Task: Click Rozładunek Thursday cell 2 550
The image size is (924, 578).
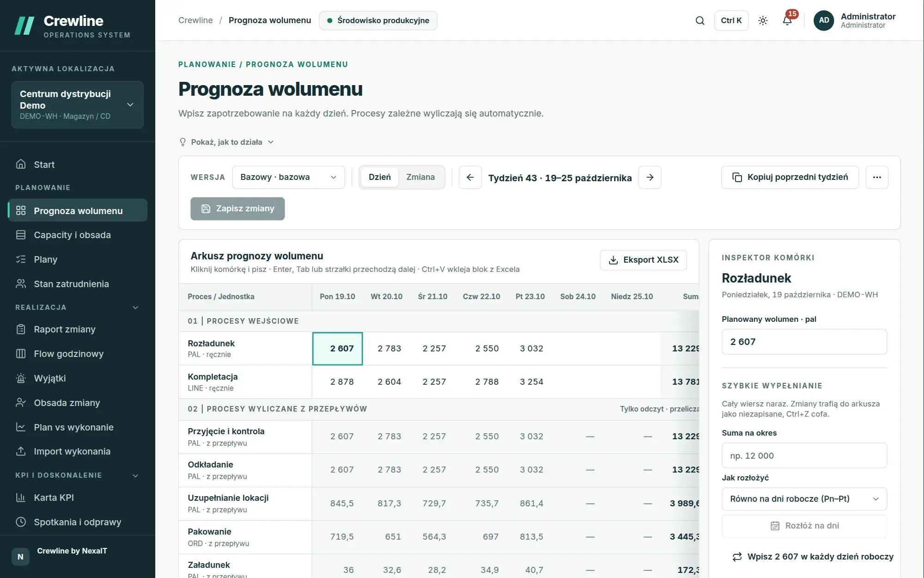Action: click(x=482, y=349)
